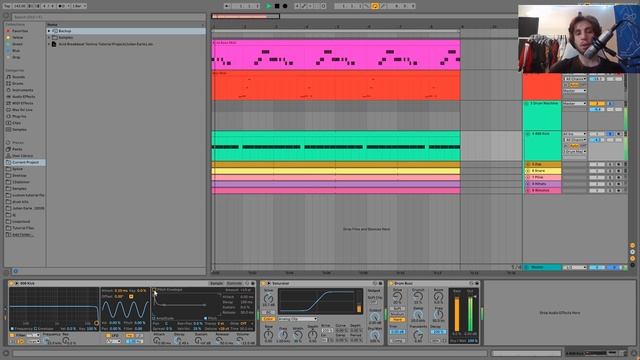Toggle the browser preview button
Image resolution: width=640 pixels, height=360 pixels.
16,271
